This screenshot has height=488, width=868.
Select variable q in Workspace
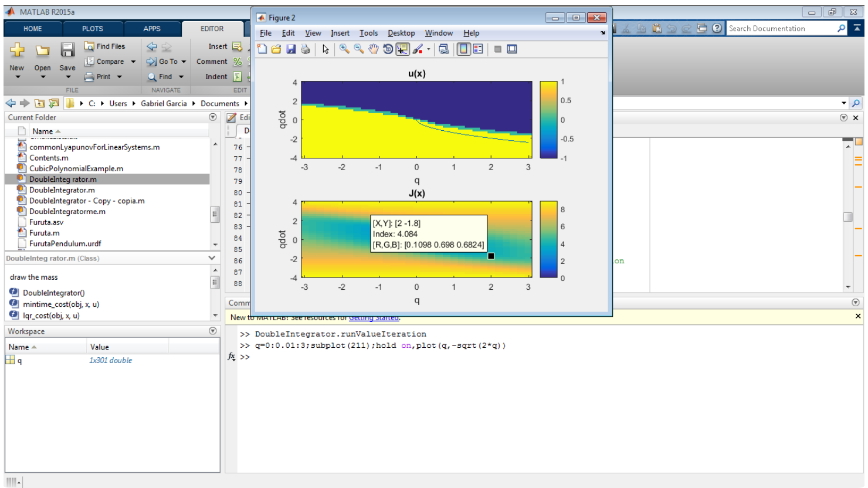pos(19,361)
